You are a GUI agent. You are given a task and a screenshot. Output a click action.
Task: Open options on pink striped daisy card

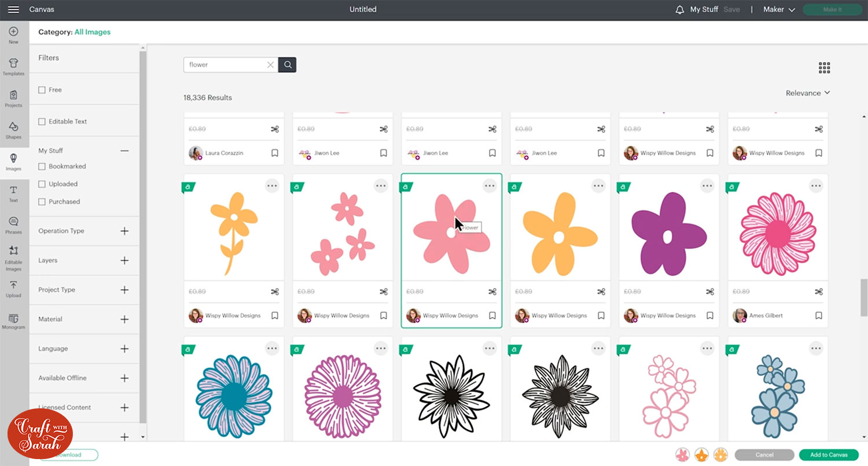816,186
